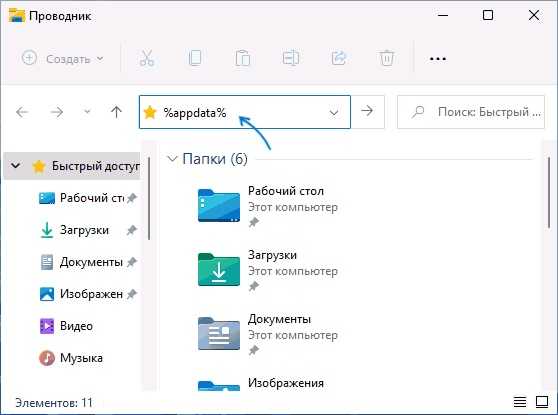Open the three-dots more options menu
The image size is (558, 415).
(x=438, y=59)
